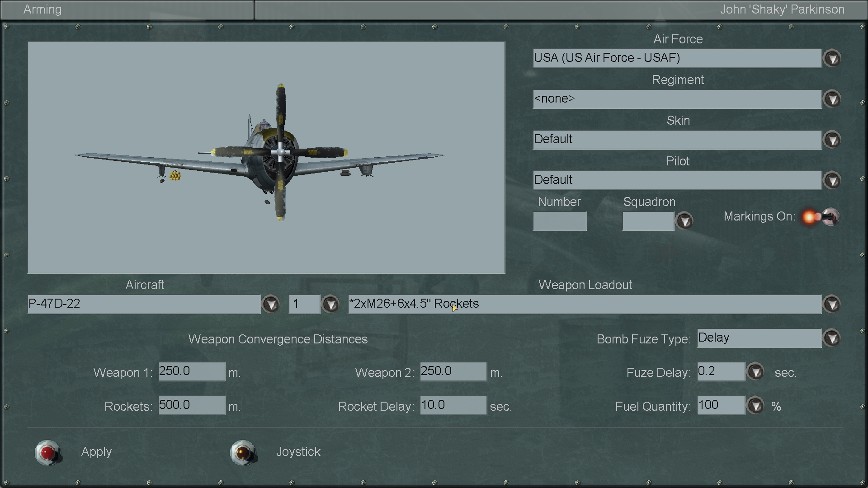
Task: Open the aircraft number 1 dropdown arrow
Action: 330,305
